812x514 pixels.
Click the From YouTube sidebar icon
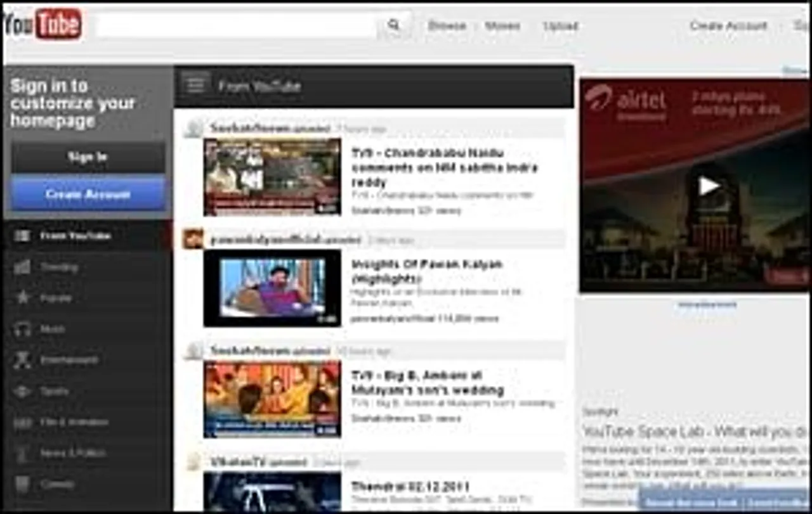point(22,236)
